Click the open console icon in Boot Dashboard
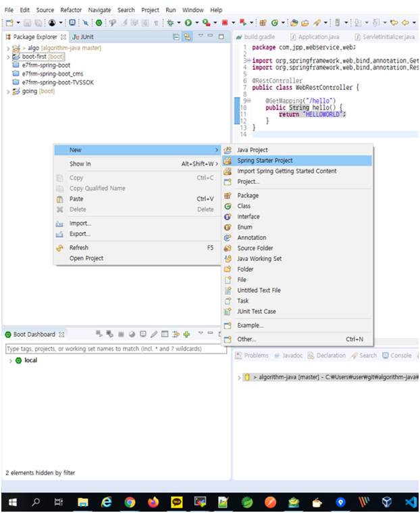Image resolution: width=420 pixels, height=513 pixels. coord(143,334)
